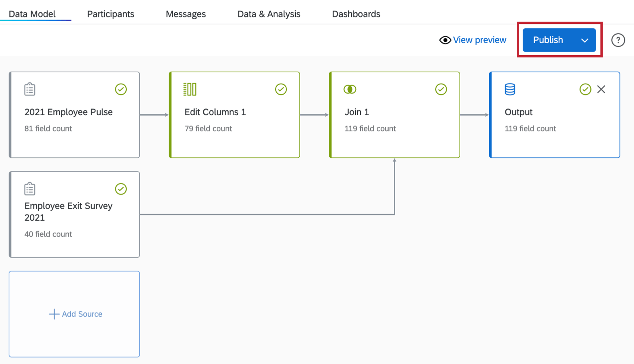Switch to the Data & Analysis tab

[269, 14]
